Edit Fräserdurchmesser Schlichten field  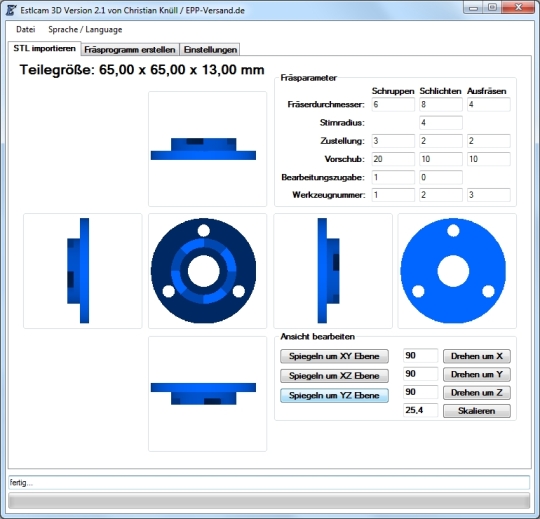coord(441,105)
